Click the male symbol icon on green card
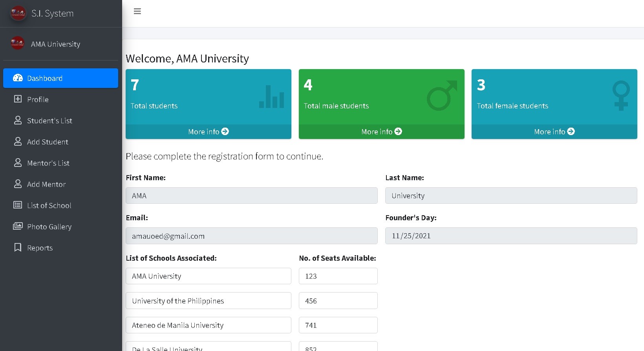 coord(442,95)
